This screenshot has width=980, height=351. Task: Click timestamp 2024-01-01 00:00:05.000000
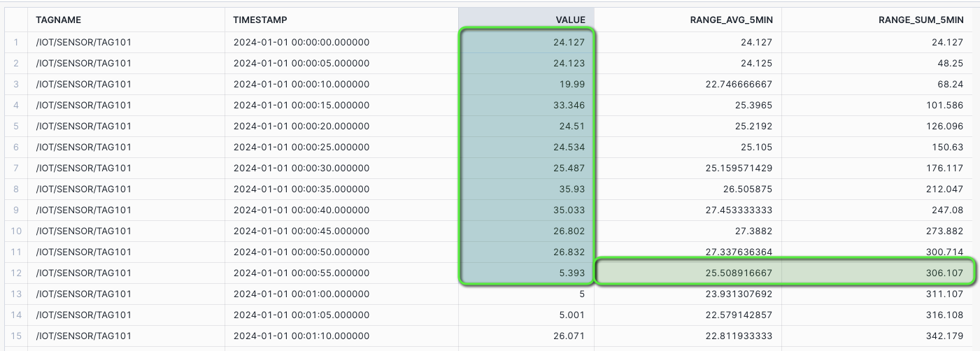click(301, 63)
